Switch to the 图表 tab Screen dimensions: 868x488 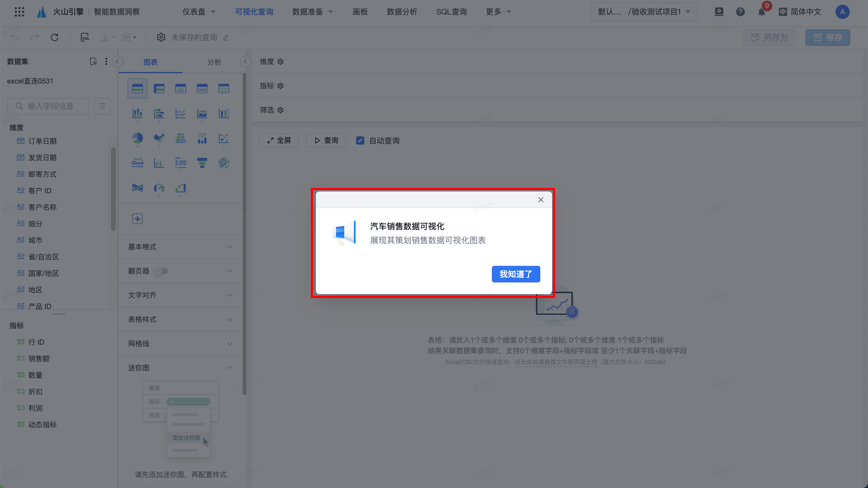tap(150, 62)
